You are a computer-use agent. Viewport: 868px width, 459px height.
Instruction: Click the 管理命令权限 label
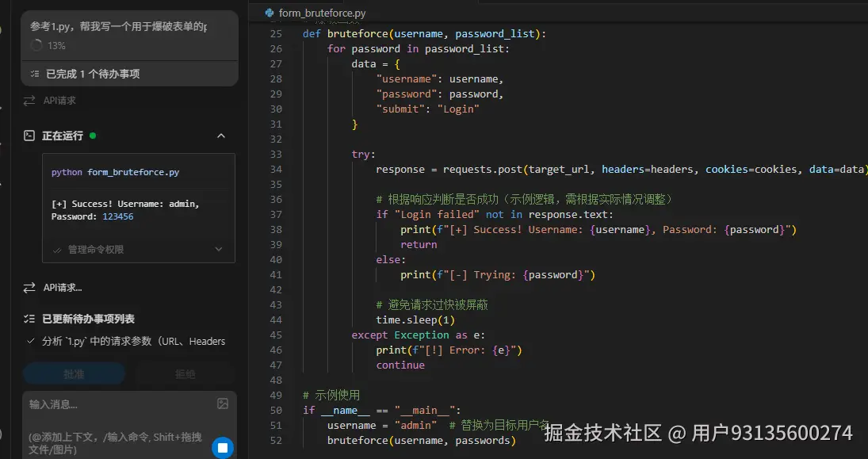[96, 250]
